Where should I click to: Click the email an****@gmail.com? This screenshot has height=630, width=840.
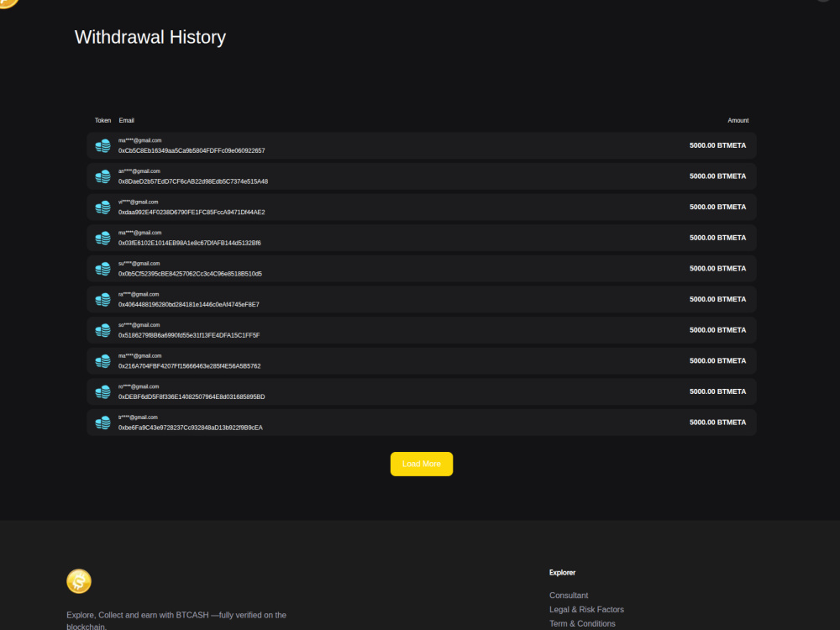pos(139,171)
